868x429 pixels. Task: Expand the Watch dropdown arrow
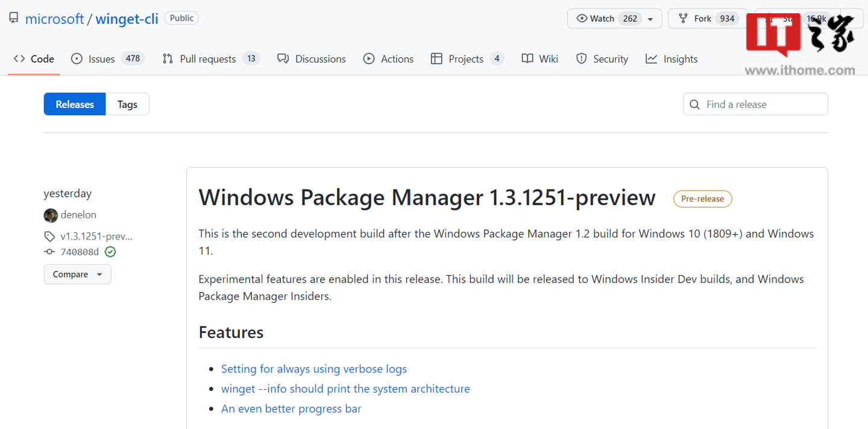pos(650,19)
